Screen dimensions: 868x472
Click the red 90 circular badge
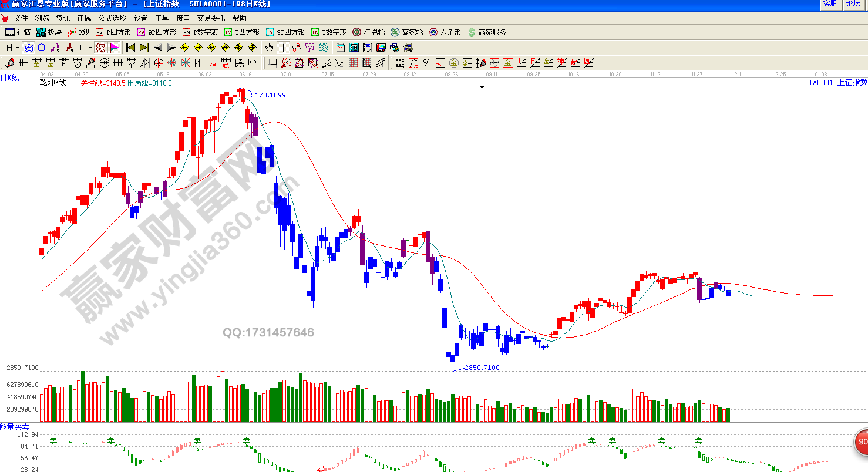[x=861, y=442]
